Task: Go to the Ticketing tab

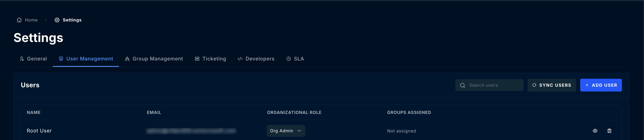Action: click(210, 59)
